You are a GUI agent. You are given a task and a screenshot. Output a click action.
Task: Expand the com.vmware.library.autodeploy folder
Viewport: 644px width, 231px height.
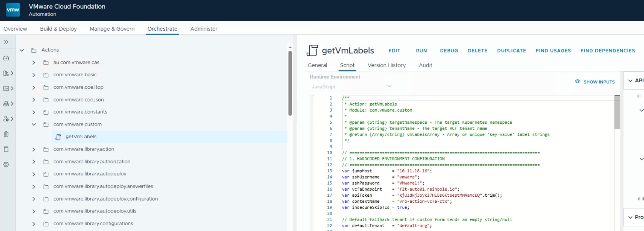(x=34, y=174)
